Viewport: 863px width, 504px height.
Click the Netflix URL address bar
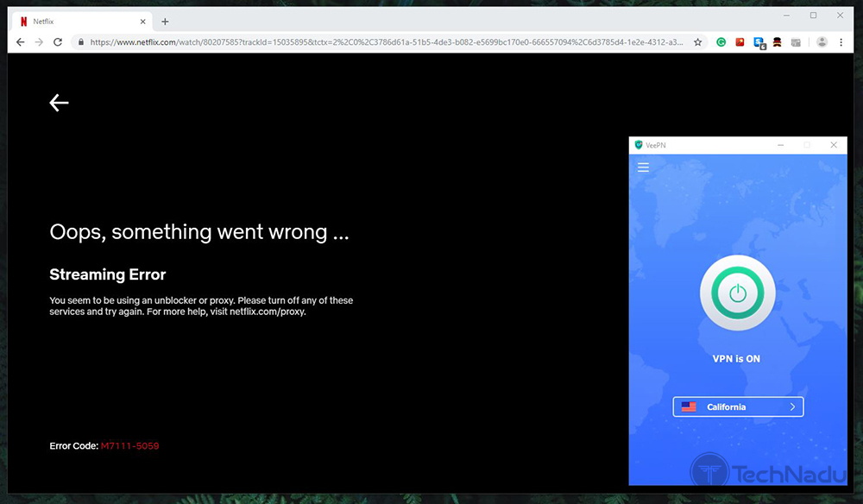coord(387,41)
